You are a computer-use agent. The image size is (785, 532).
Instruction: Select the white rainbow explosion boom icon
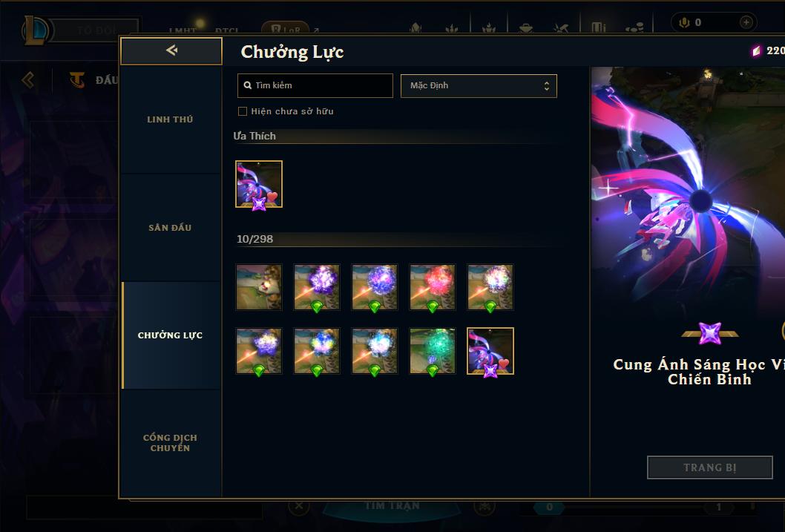(490, 287)
